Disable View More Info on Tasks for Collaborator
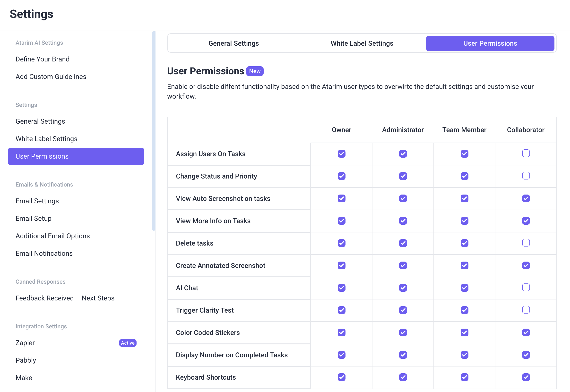This screenshot has height=392, width=570. 526,221
